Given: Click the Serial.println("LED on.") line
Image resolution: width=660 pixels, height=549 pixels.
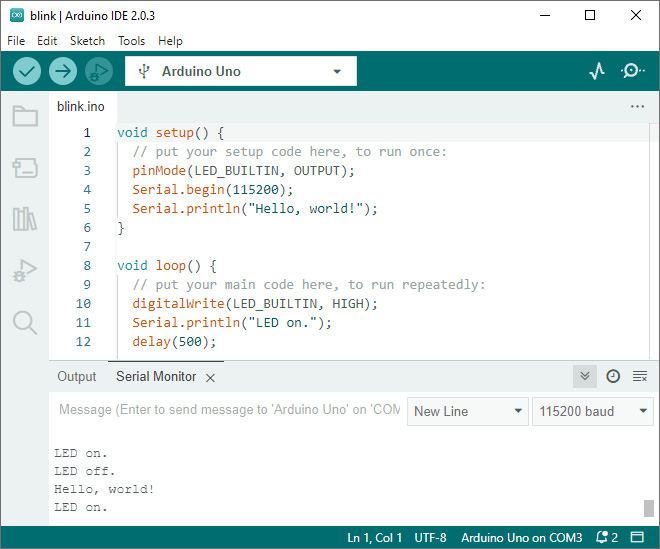Looking at the screenshot, I should (x=232, y=322).
